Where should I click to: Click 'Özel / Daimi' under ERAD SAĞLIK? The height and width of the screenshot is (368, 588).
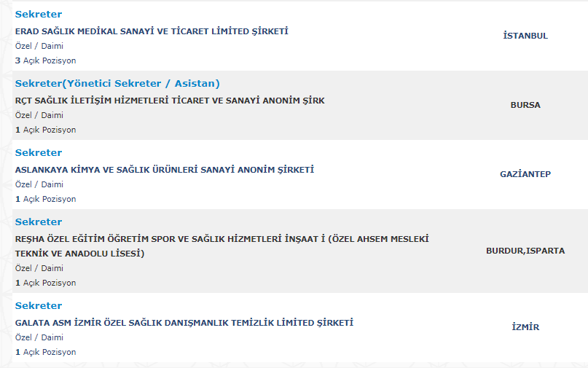39,46
